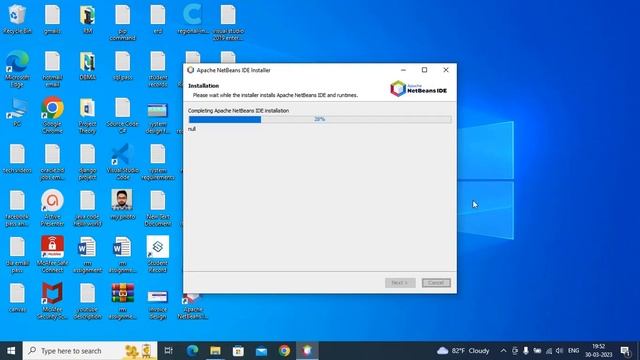
Task: Open the hotmail email file icon
Action: click(x=52, y=69)
